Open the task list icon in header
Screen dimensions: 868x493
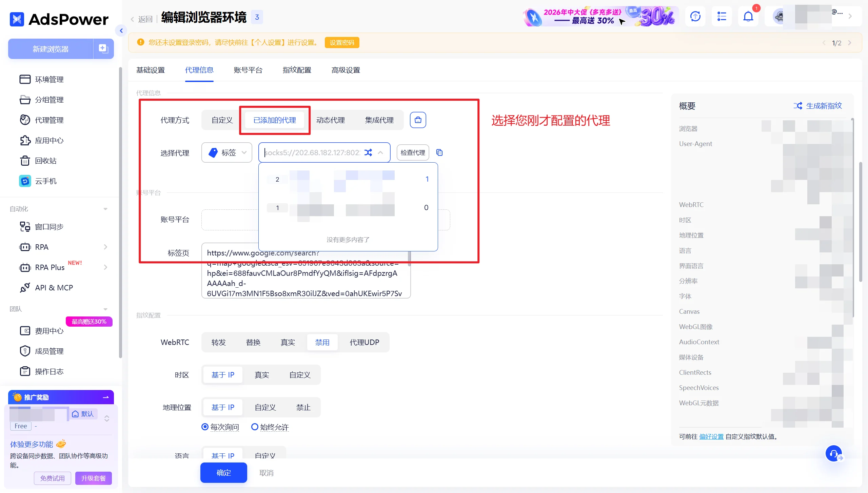coord(722,16)
